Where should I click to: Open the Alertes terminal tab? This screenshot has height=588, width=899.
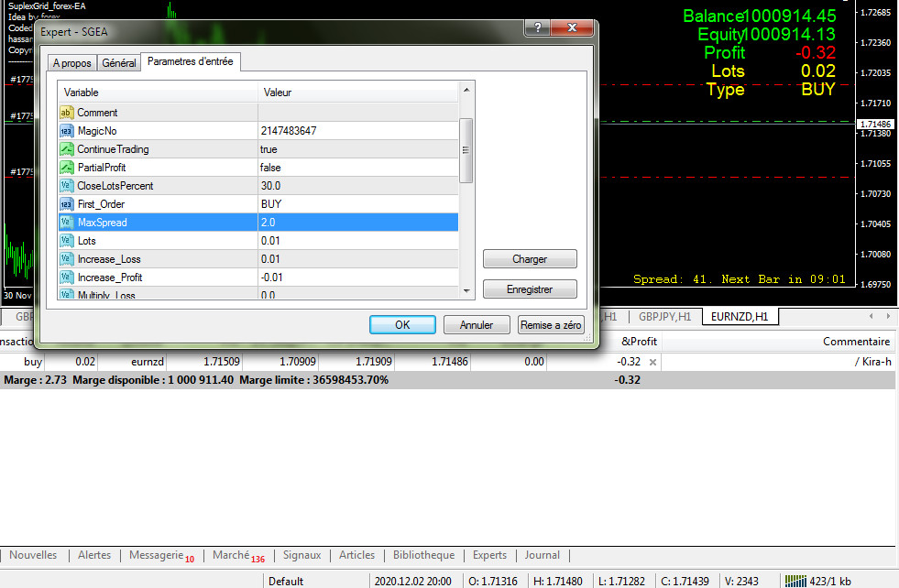click(94, 555)
